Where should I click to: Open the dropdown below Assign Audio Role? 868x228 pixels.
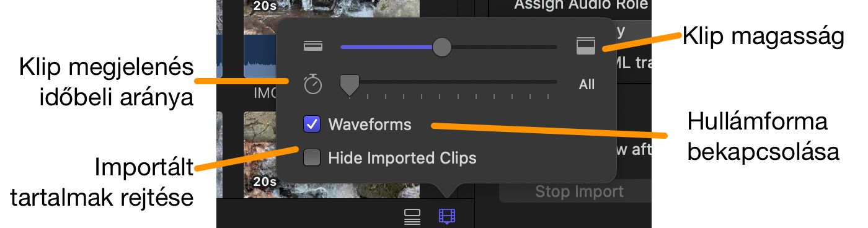(x=632, y=29)
